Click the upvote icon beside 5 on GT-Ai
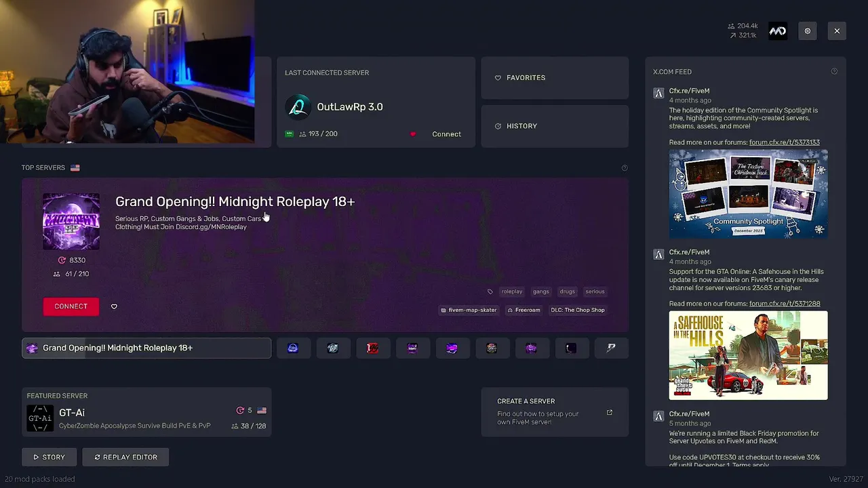868x488 pixels. pos(240,411)
